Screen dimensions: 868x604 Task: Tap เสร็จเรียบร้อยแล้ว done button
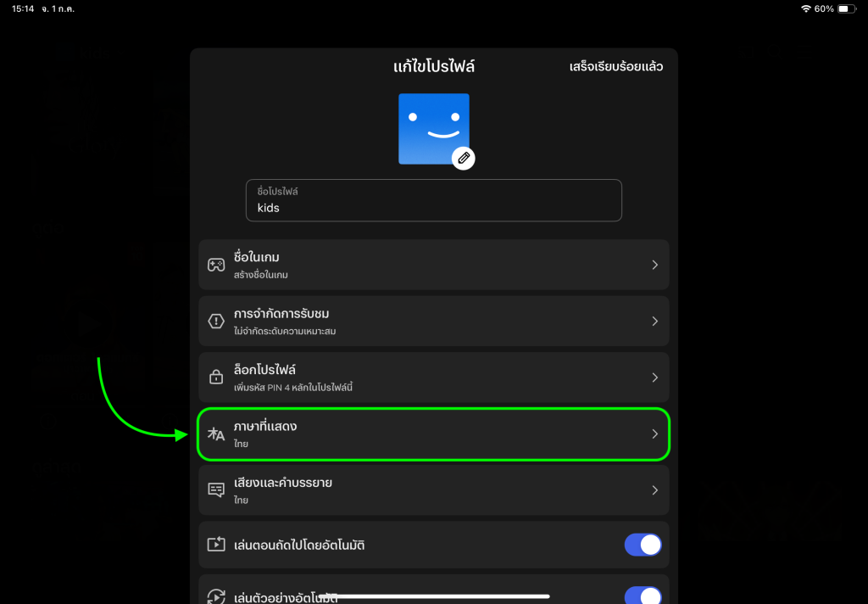[x=616, y=66]
